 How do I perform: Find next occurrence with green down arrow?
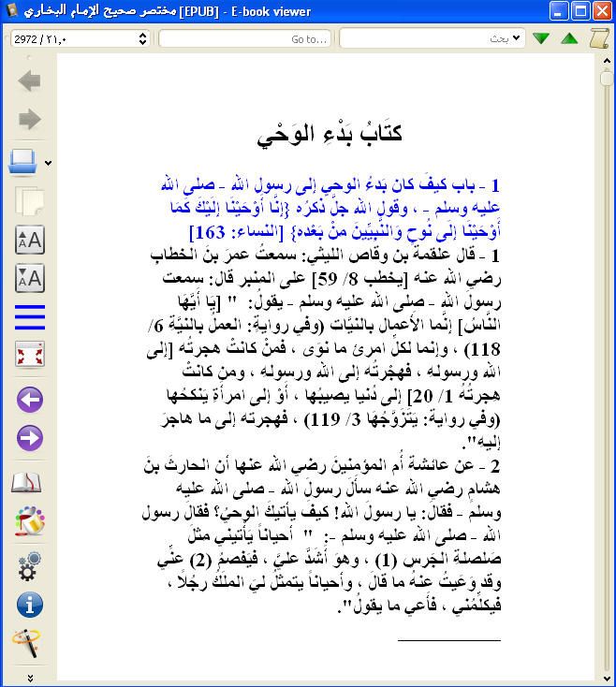point(541,38)
